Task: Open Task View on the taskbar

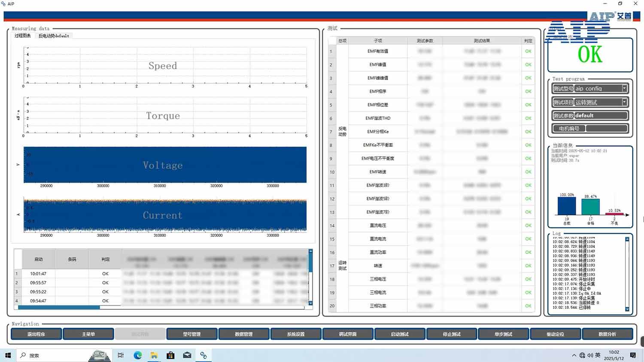Action: click(121, 355)
